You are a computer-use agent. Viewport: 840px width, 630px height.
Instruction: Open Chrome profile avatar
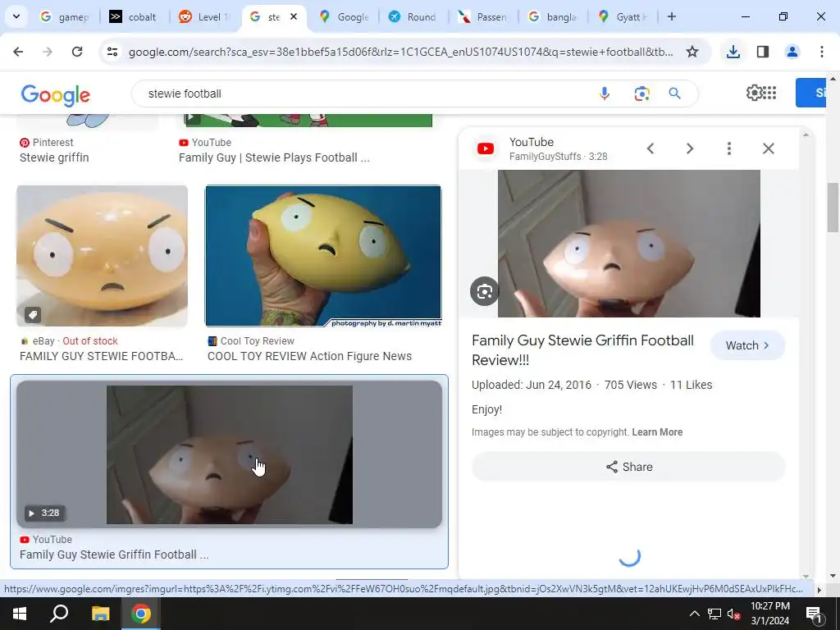792,52
